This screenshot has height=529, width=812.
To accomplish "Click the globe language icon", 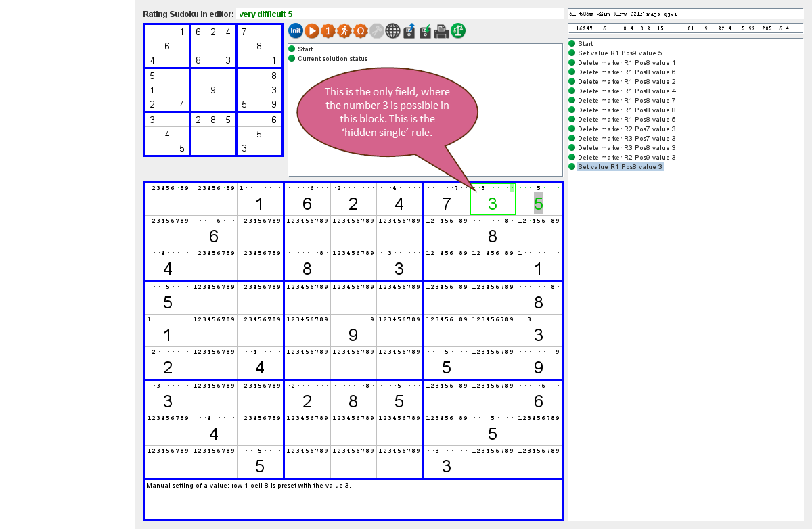I will click(393, 30).
